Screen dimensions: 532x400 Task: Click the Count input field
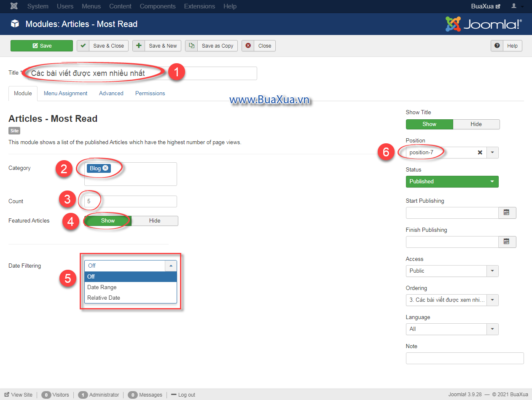[x=131, y=201]
